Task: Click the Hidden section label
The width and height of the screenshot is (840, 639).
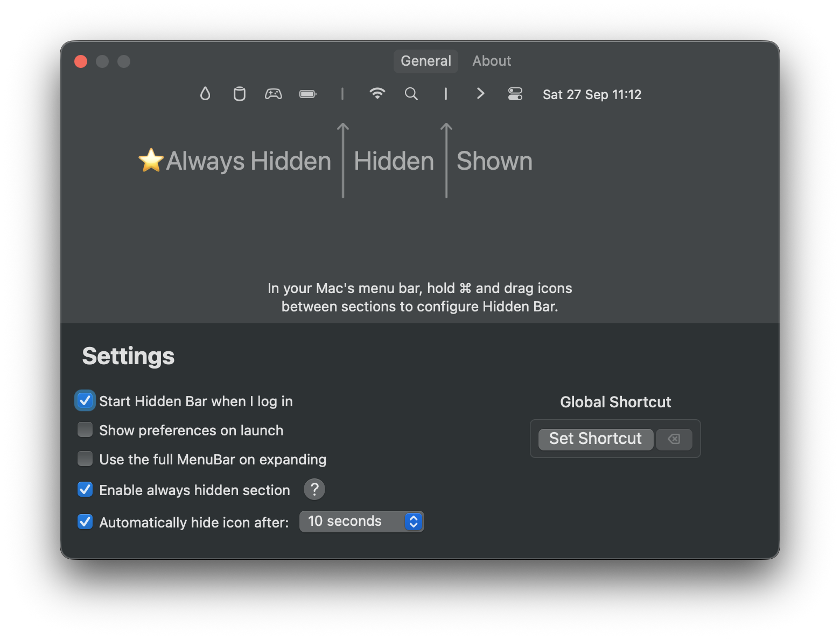Action: [394, 161]
